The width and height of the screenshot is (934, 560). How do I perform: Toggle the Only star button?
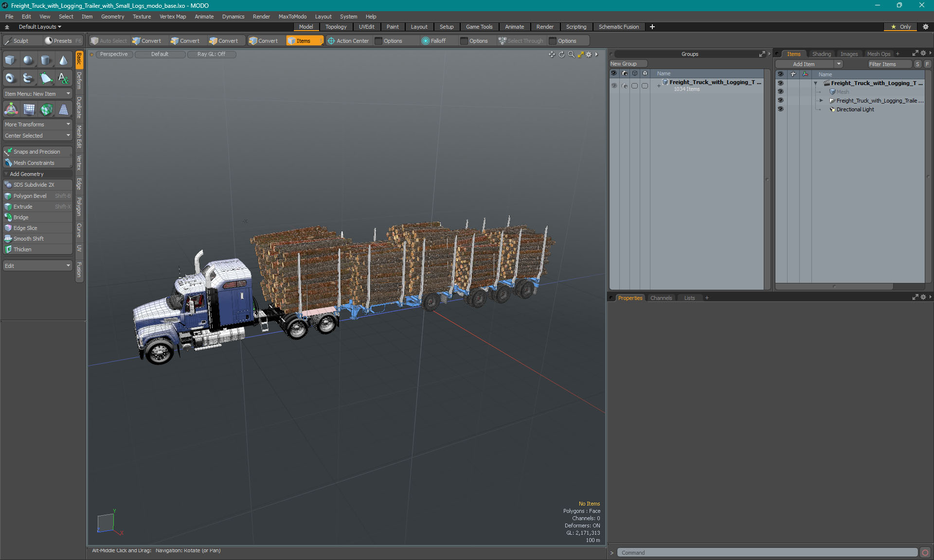click(x=901, y=27)
